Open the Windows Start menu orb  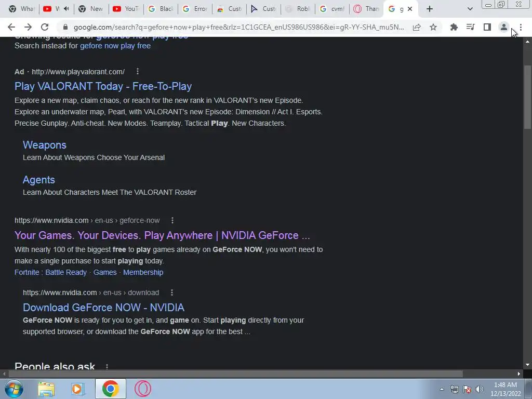14,389
